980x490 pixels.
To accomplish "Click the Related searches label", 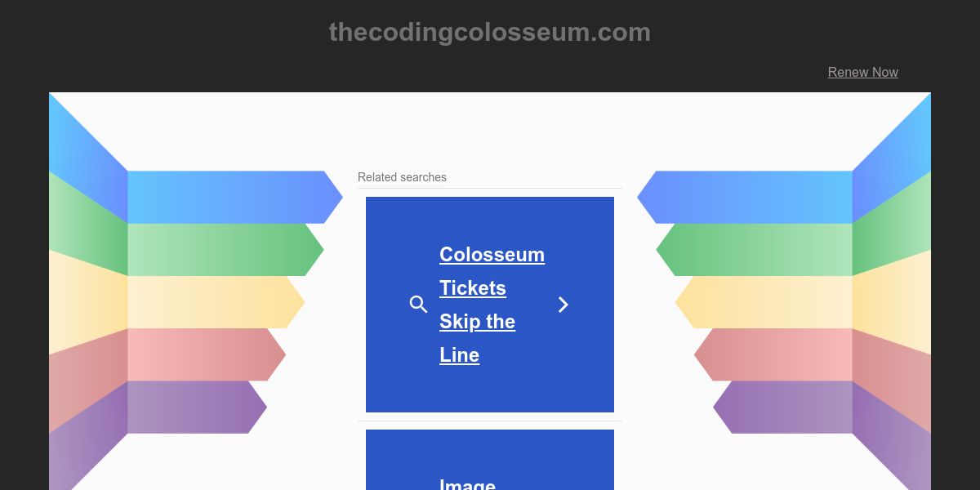I will tap(402, 177).
